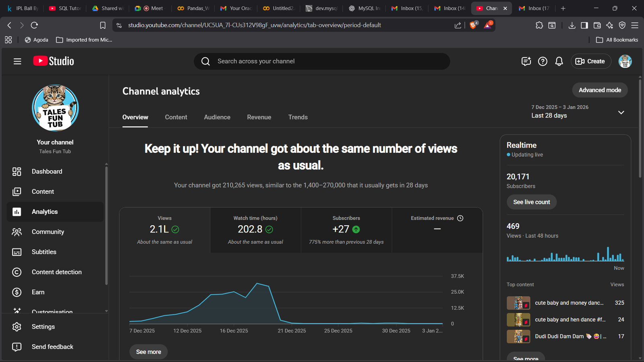The image size is (644, 362).
Task: Click the Search across your channel field
Action: (322, 61)
